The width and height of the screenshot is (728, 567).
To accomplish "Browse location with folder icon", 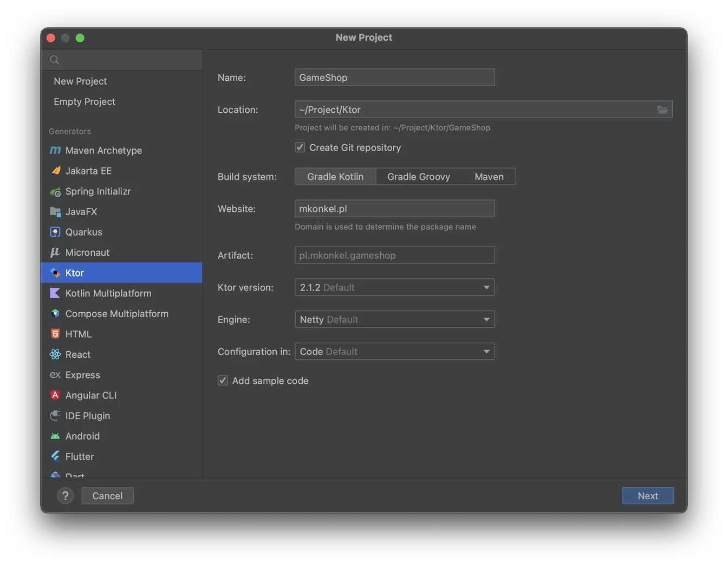I will pyautogui.click(x=662, y=109).
